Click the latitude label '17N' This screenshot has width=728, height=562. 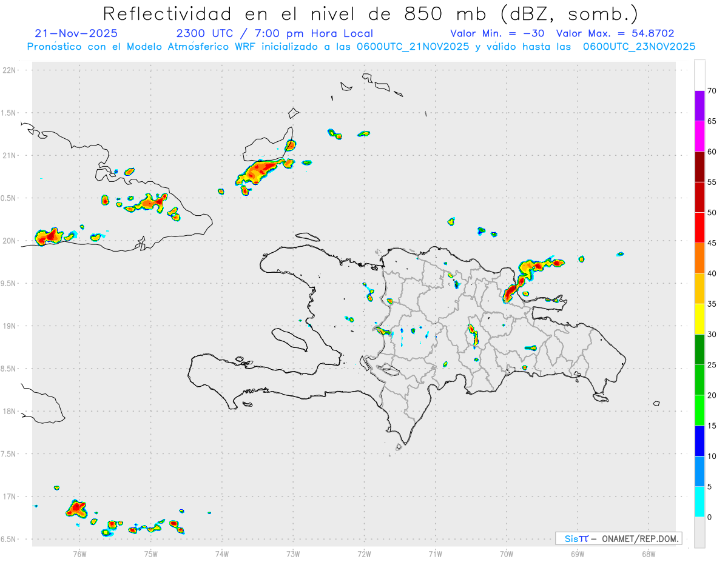(10, 497)
